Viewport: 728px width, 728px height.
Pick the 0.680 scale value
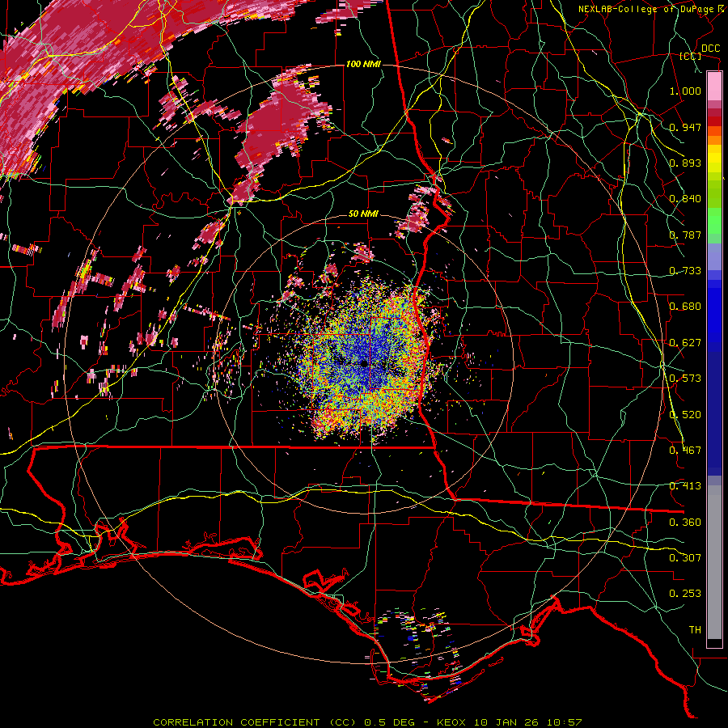(685, 307)
